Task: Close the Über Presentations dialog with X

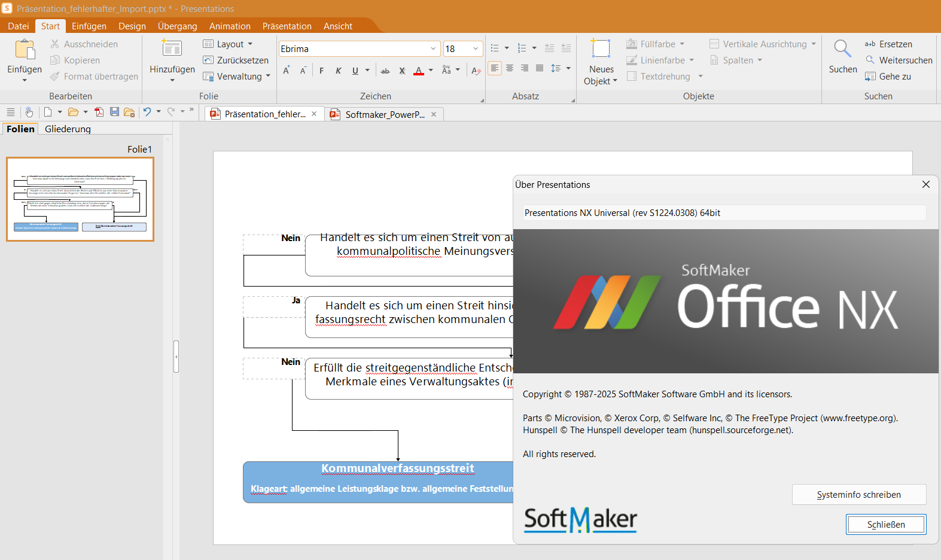Action: (926, 184)
